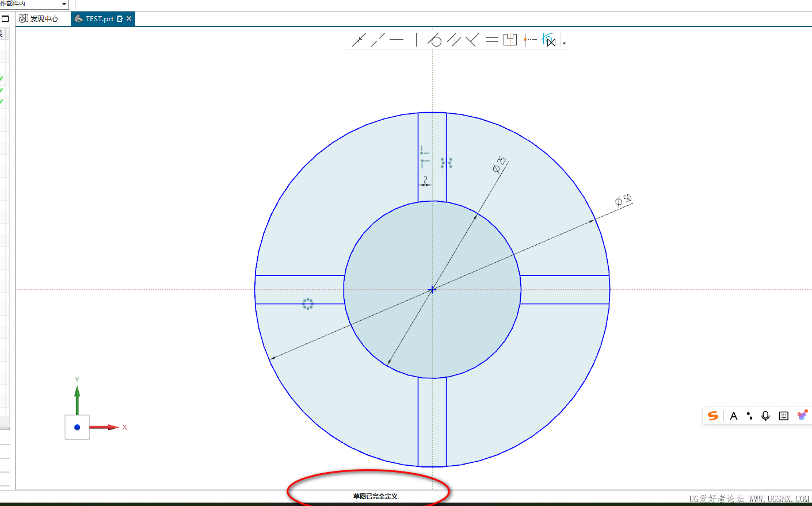The width and height of the screenshot is (812, 506).
Task: Open the selection scope dropdown arrow
Action: pyautogui.click(x=63, y=4)
